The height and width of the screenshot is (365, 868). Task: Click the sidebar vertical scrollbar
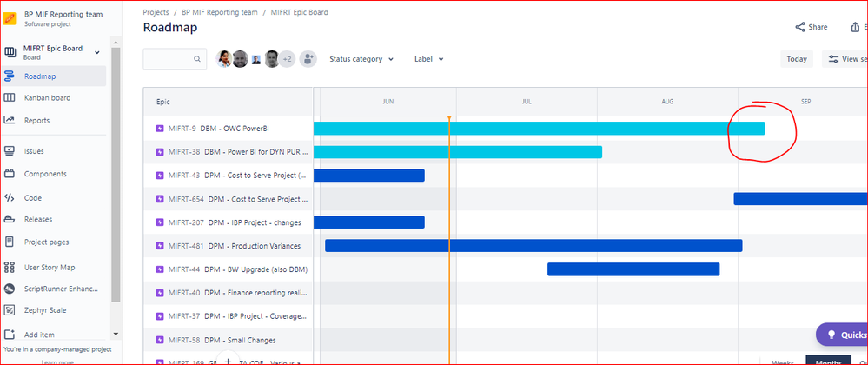[x=116, y=174]
